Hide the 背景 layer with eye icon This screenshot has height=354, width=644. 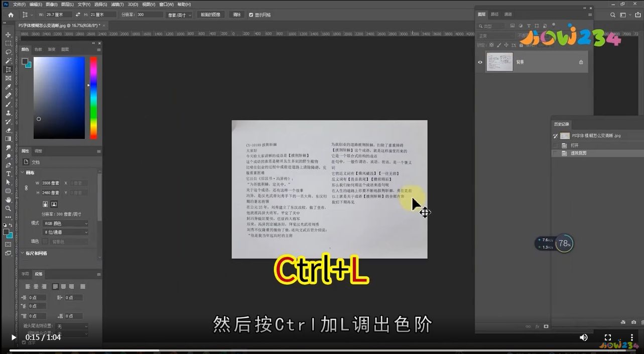pyautogui.click(x=480, y=62)
